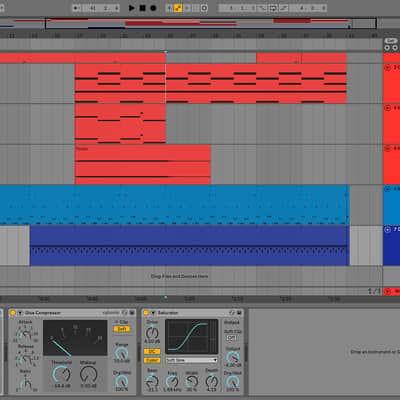The width and height of the screenshot is (400, 400).
Task: Adjust the Saturator Depth knob
Action: 212,381
